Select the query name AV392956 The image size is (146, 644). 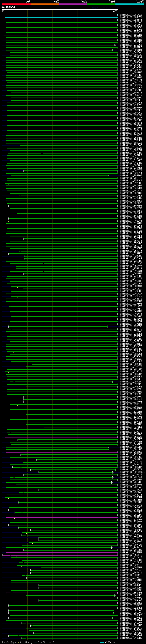click(8, 8)
